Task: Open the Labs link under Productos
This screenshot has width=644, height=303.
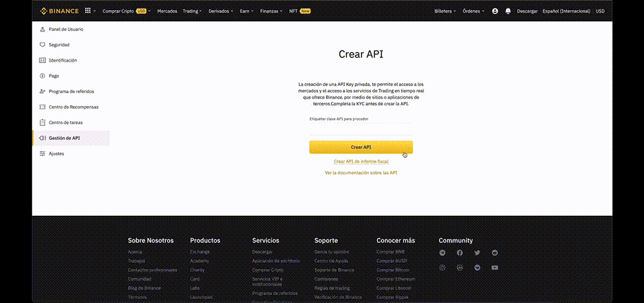Action: 195,288
